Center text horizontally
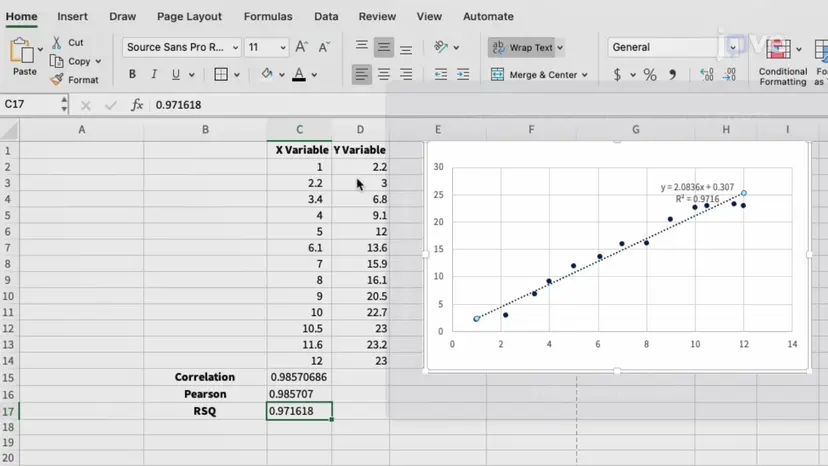Screen dimensions: 828x466 [x=384, y=74]
